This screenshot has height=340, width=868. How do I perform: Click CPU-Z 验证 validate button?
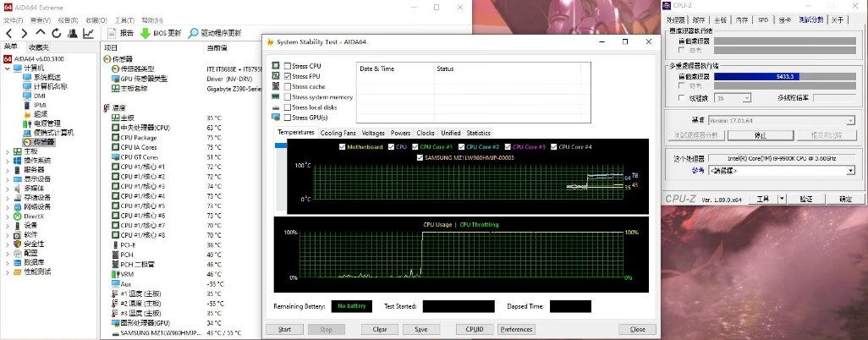[806, 199]
